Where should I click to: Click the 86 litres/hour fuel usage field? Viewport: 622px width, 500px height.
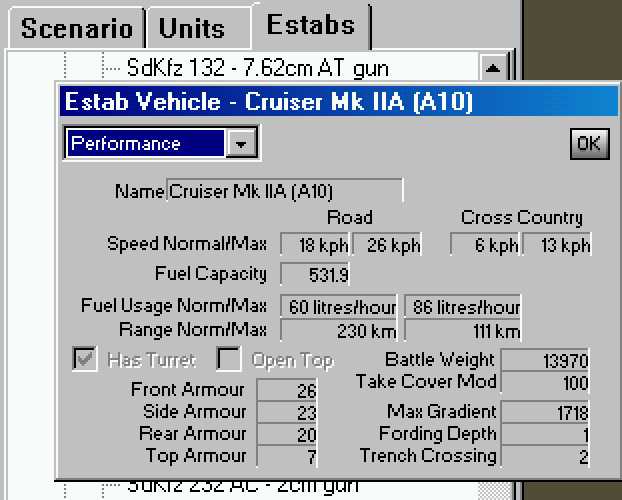tap(463, 307)
